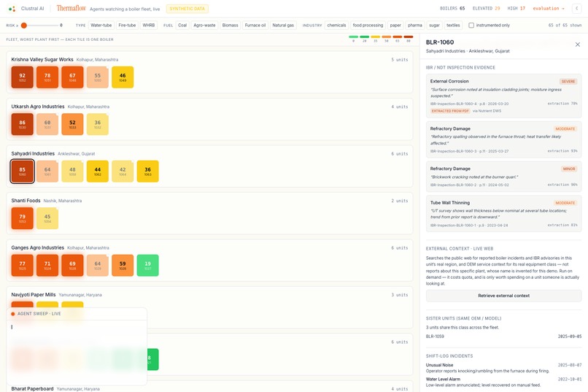Select Krishna Valley boiler tile scoring 46
The image size is (588, 392).
pos(123,77)
